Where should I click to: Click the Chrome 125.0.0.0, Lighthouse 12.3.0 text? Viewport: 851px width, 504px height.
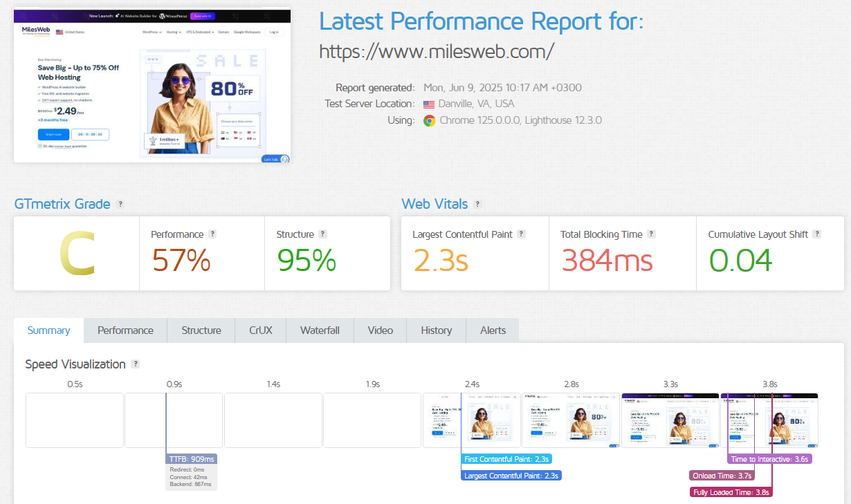click(x=521, y=120)
